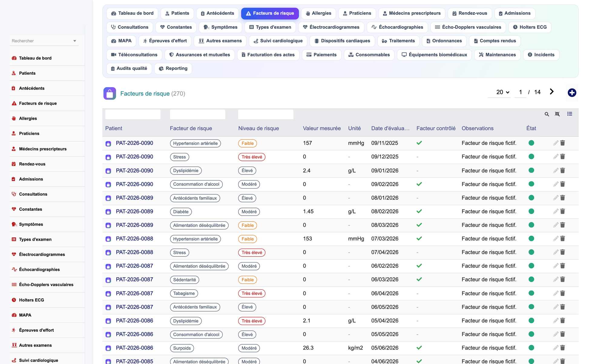589x364 pixels.
Task: Open patient link PAT-2026-0086 on Surpoids row
Action: tap(134, 348)
